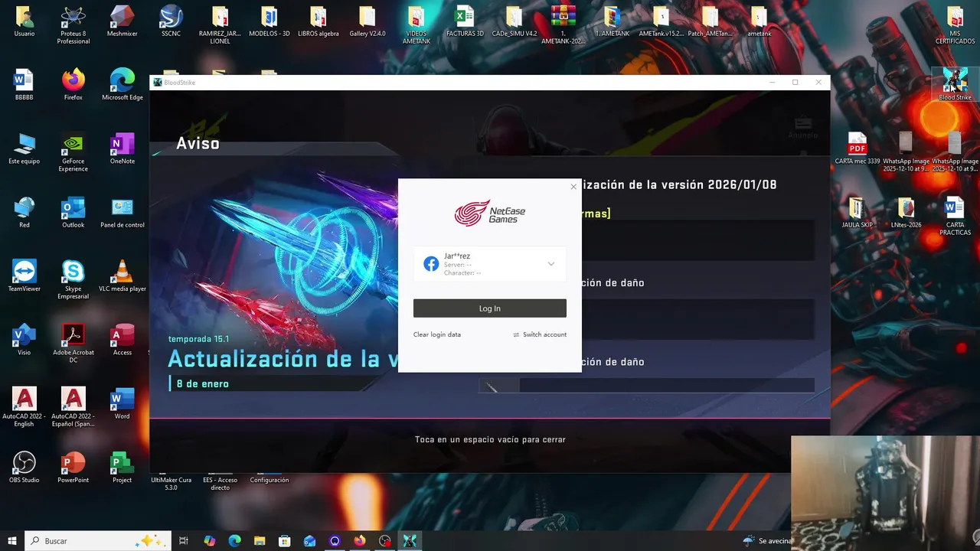Viewport: 980px width, 551px height.
Task: Open MIS CERTIFICADOS desktop folder
Action: (x=955, y=25)
